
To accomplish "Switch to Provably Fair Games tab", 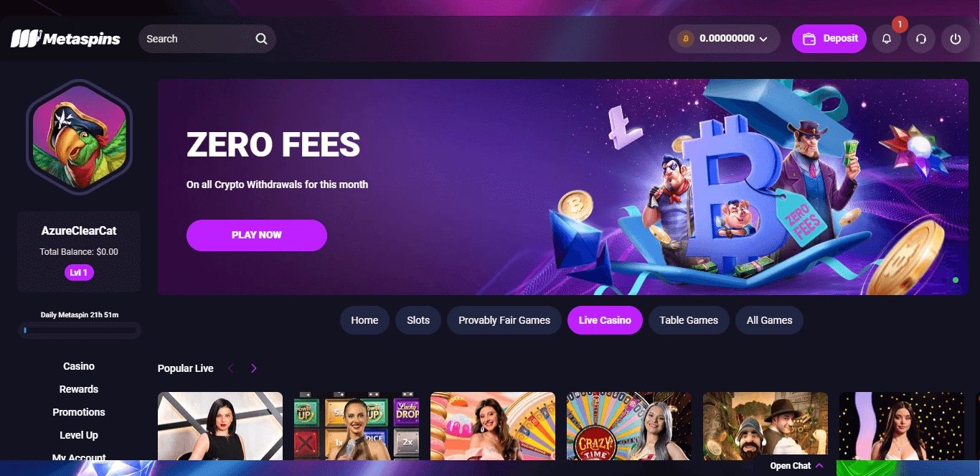I will point(504,320).
